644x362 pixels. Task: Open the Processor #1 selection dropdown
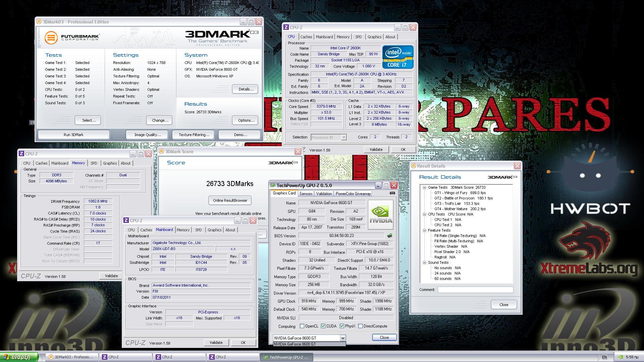pos(343,137)
